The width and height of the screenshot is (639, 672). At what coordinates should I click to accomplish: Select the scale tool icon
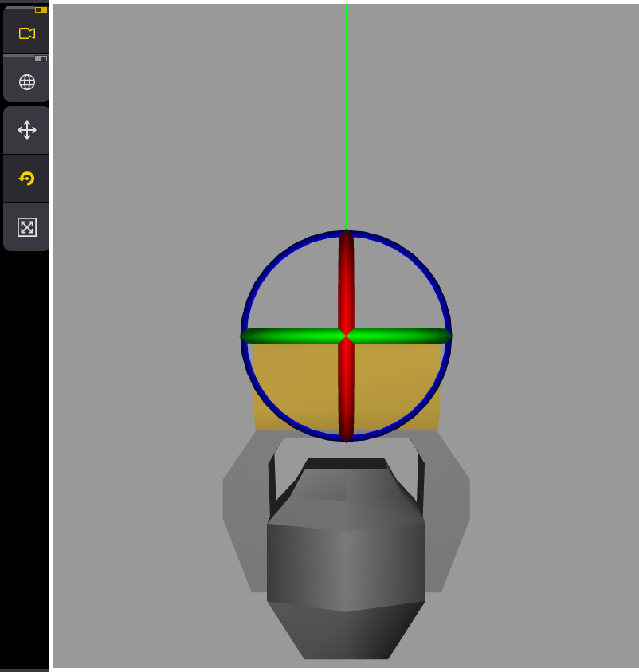26,227
